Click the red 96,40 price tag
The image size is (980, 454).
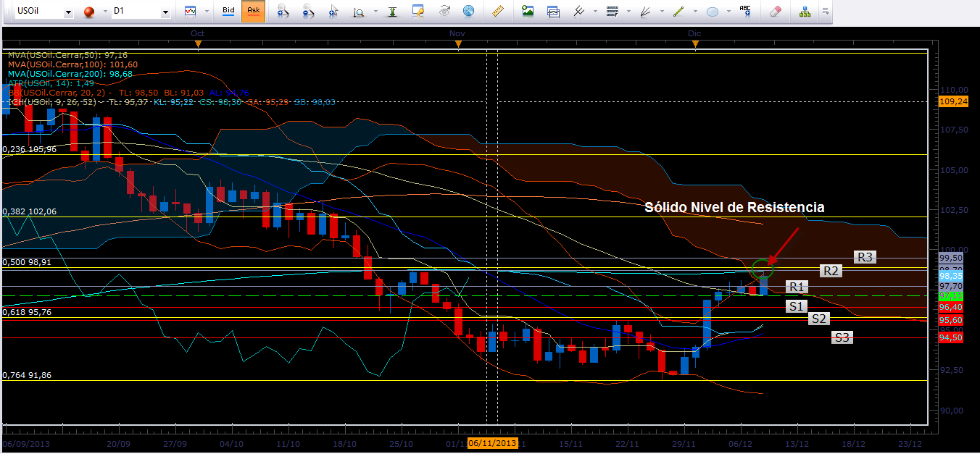click(x=950, y=307)
